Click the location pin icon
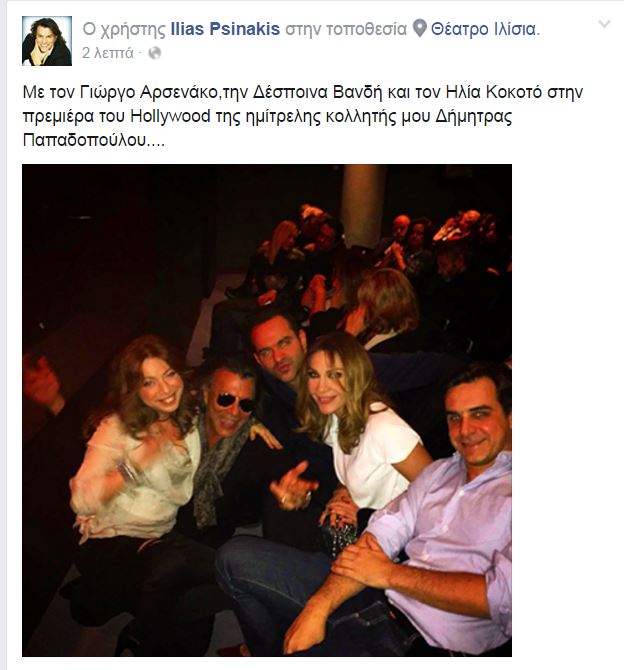 [420, 29]
